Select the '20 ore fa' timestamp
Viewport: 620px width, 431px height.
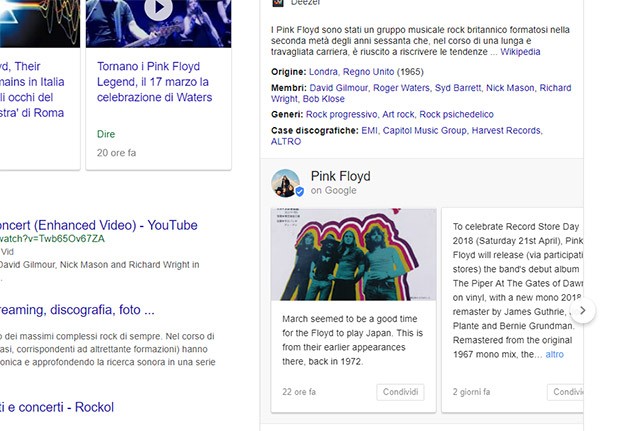tap(116, 153)
